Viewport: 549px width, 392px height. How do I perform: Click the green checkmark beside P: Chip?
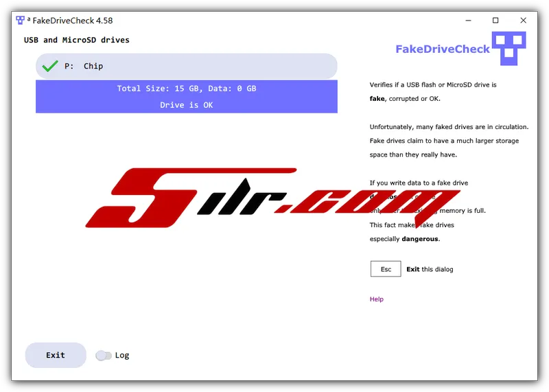[x=50, y=66]
